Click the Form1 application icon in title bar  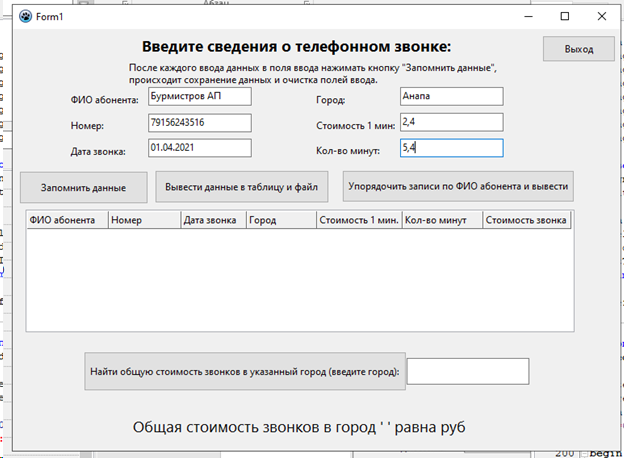coord(25,16)
